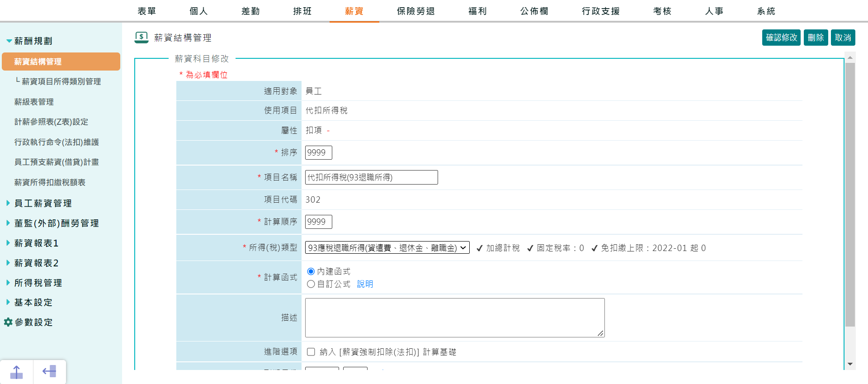This screenshot has width=868, height=384.
Task: Click the 使用項目 value 代扣所得稅
Action: (x=326, y=110)
